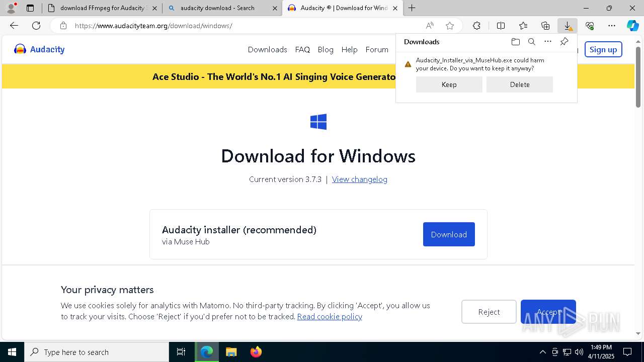Pin the Downloads panel
Image resolution: width=644 pixels, height=362 pixels.
pos(564,42)
